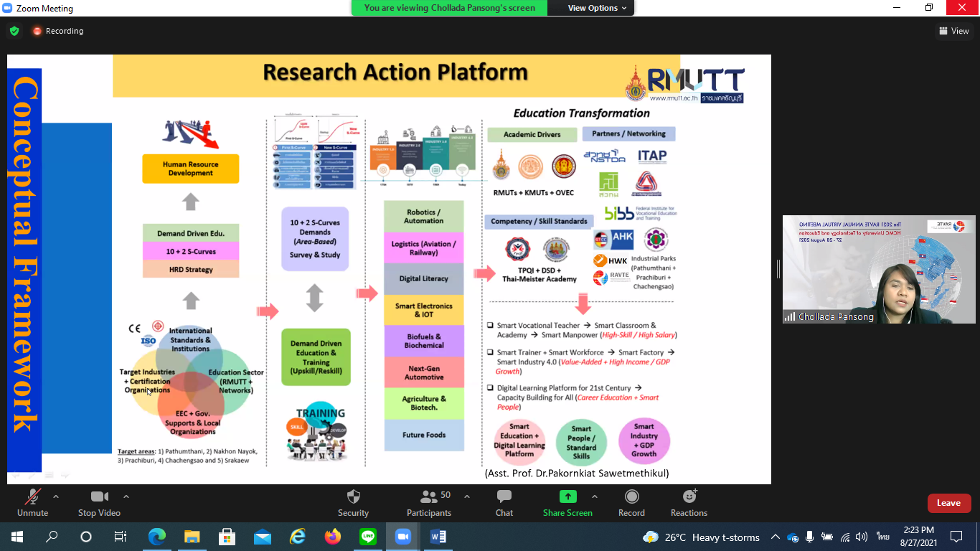Open the Security shield menu
Viewport: 980px width, 551px height.
[353, 503]
